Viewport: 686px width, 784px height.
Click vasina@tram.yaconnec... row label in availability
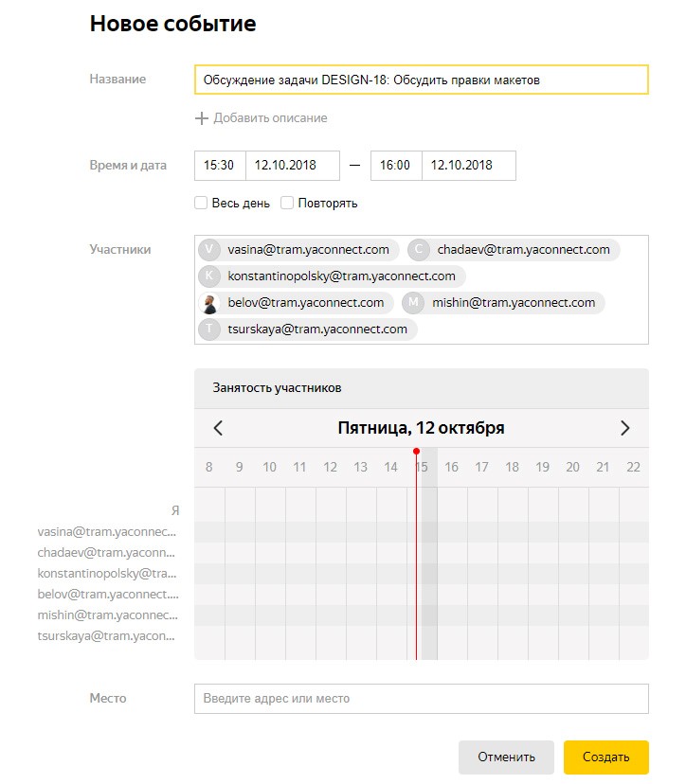[x=107, y=532]
